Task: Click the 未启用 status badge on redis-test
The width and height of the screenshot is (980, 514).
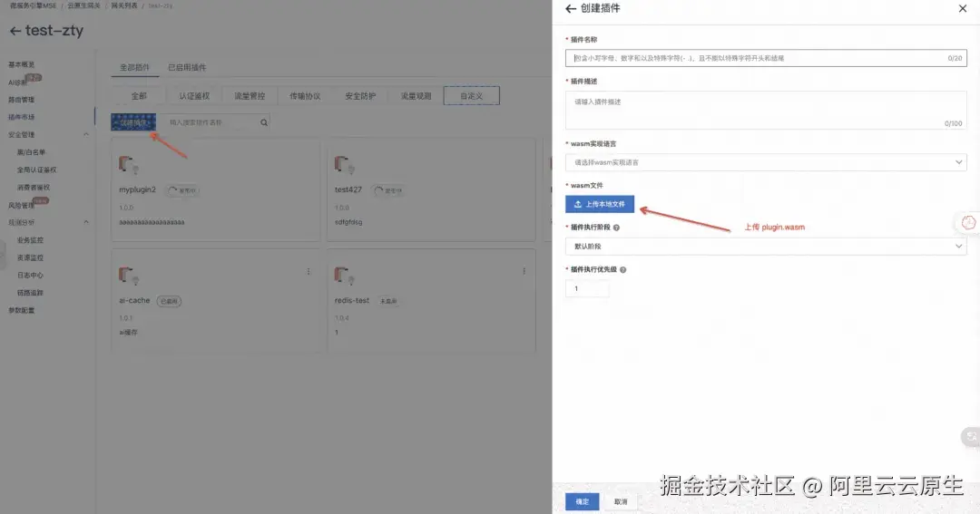Action: point(388,301)
